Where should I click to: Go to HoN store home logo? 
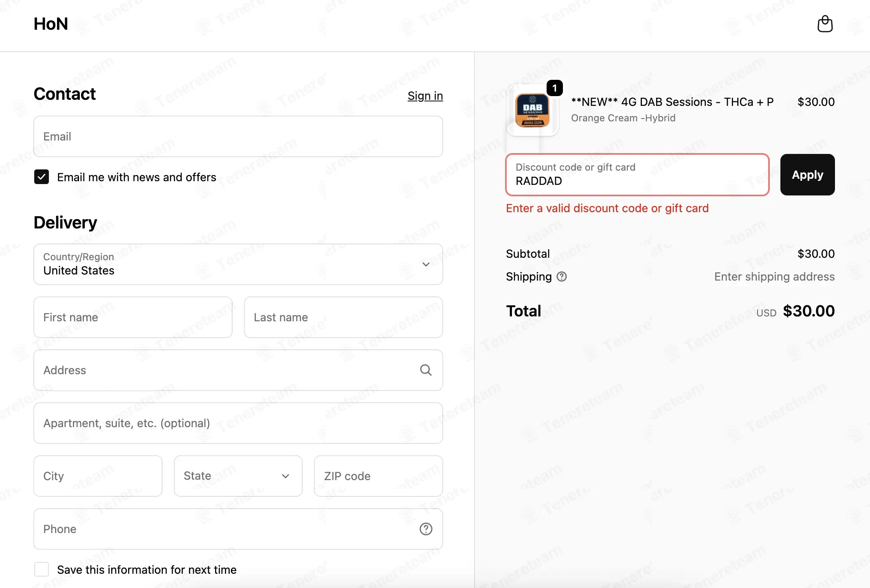point(51,24)
